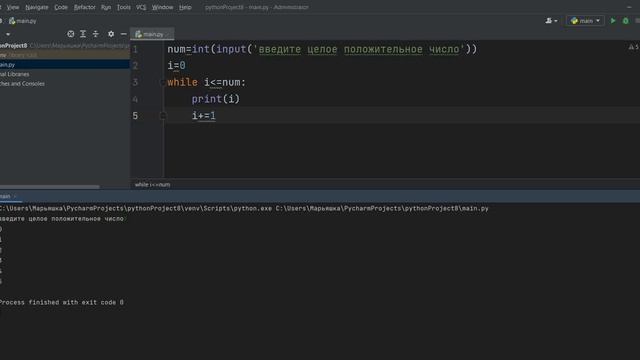This screenshot has width=640, height=360.
Task: Select External Libraries in project tree
Action: [x=15, y=74]
